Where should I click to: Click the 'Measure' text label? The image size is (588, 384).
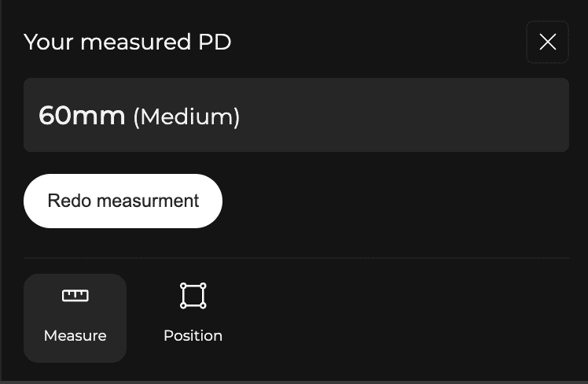[75, 336]
